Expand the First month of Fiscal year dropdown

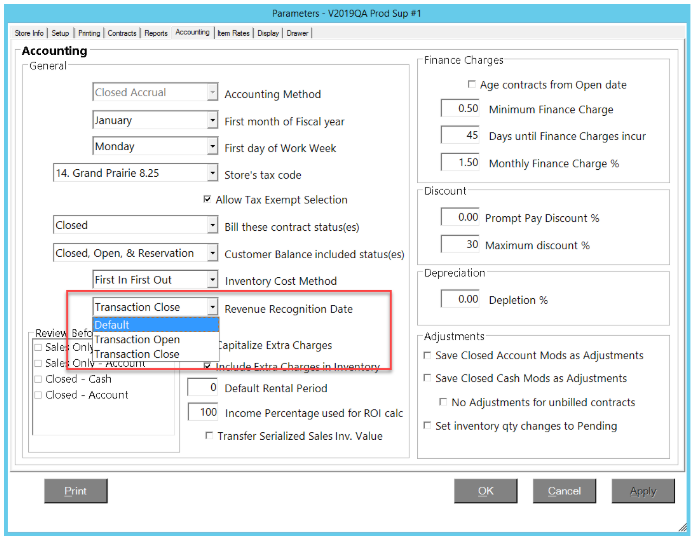click(x=212, y=121)
